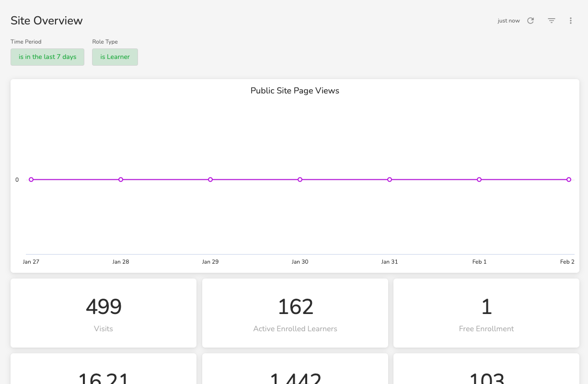The image size is (588, 384).
Task: Click the y-axis '0' label
Action: point(17,180)
